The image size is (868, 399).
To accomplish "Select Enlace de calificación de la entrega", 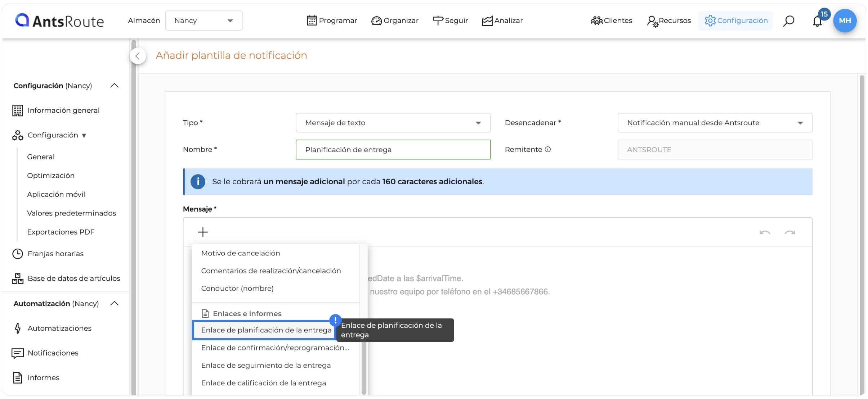I will click(x=276, y=383).
